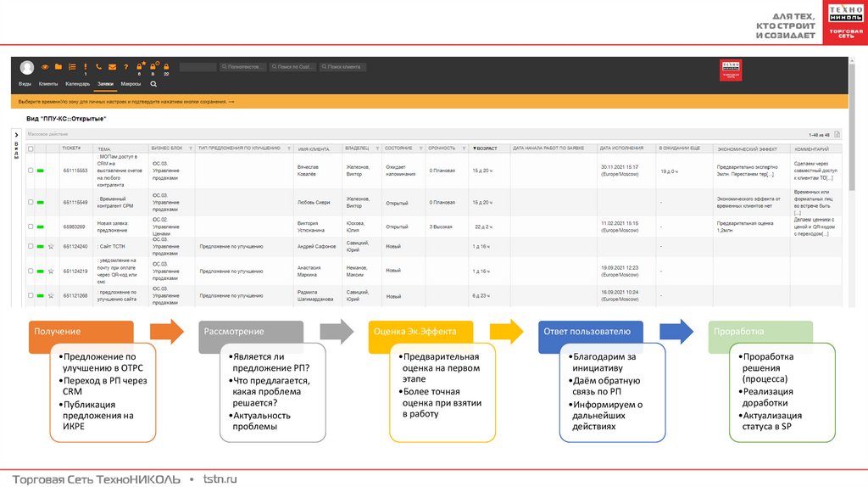The height and width of the screenshot is (487, 868).
Task: Tick checkbox for ticket 651121268
Action: [x=31, y=295]
